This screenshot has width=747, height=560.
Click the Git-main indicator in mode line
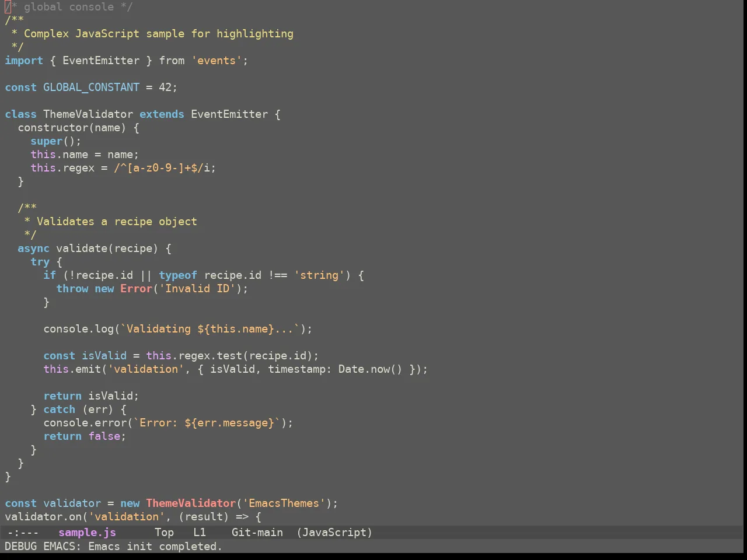point(257,532)
